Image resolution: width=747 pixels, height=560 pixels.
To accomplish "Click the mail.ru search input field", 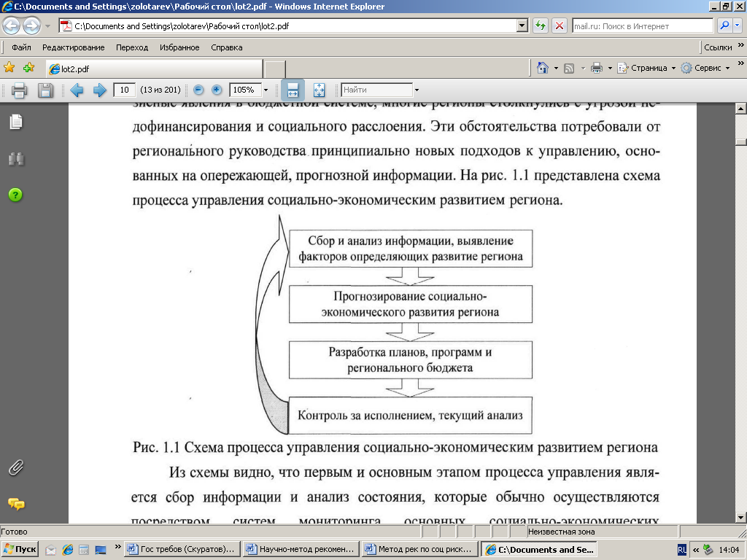I will pyautogui.click(x=643, y=26).
